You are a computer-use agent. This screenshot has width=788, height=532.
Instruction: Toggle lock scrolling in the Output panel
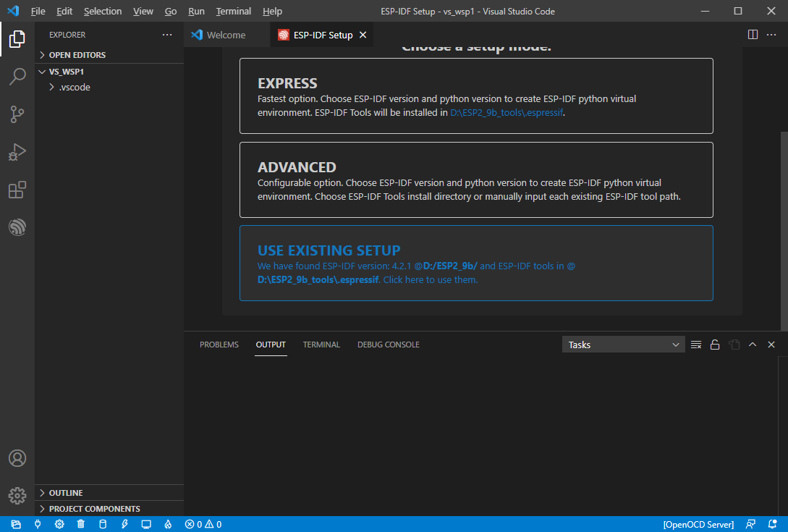[x=714, y=344]
